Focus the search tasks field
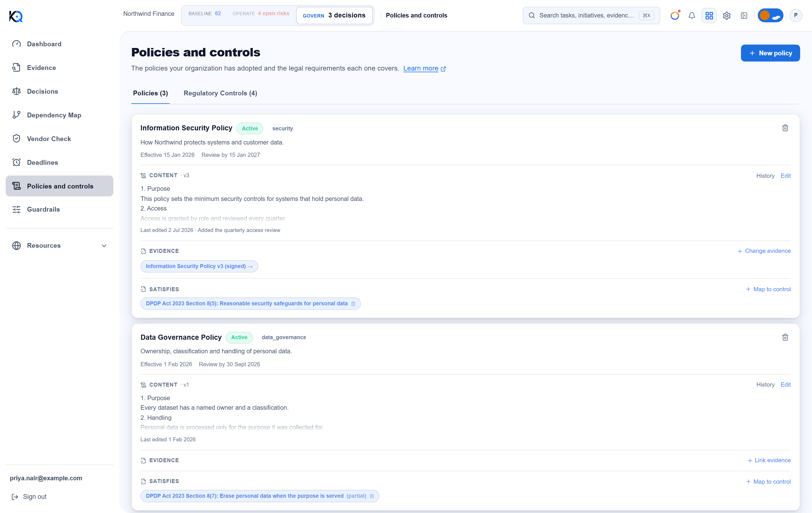Viewport: 812px width, 513px height. pos(591,16)
